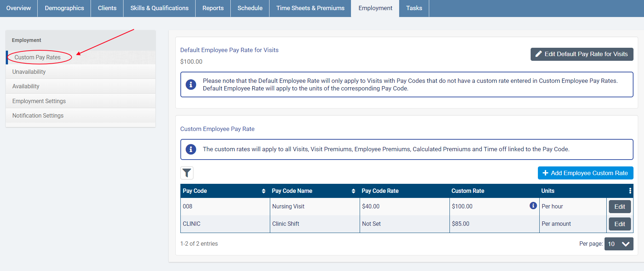Click Add Employee Custom Rate button

click(x=585, y=173)
